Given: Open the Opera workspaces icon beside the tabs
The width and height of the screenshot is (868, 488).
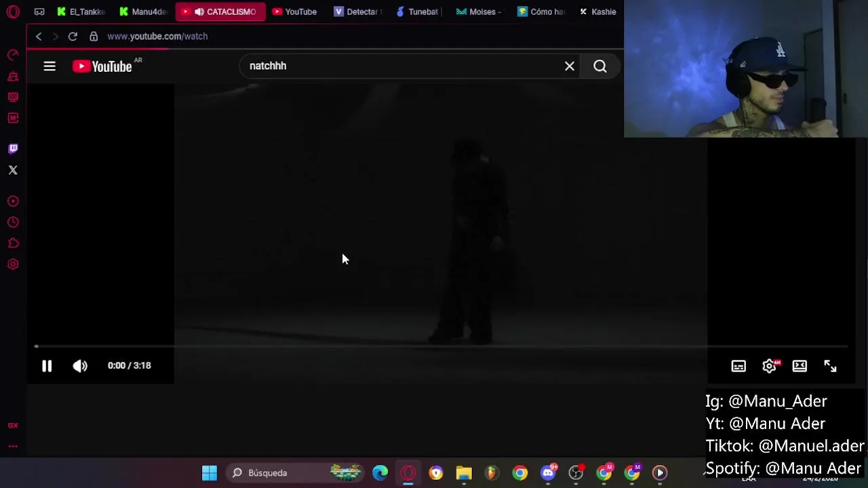Looking at the screenshot, I should [39, 12].
